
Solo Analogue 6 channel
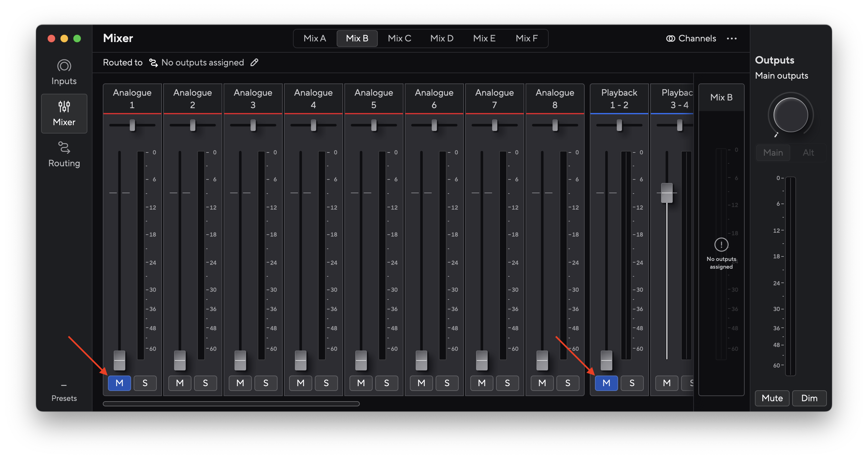click(447, 383)
